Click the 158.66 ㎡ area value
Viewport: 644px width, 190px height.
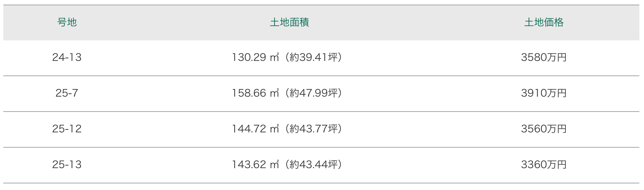(255, 93)
